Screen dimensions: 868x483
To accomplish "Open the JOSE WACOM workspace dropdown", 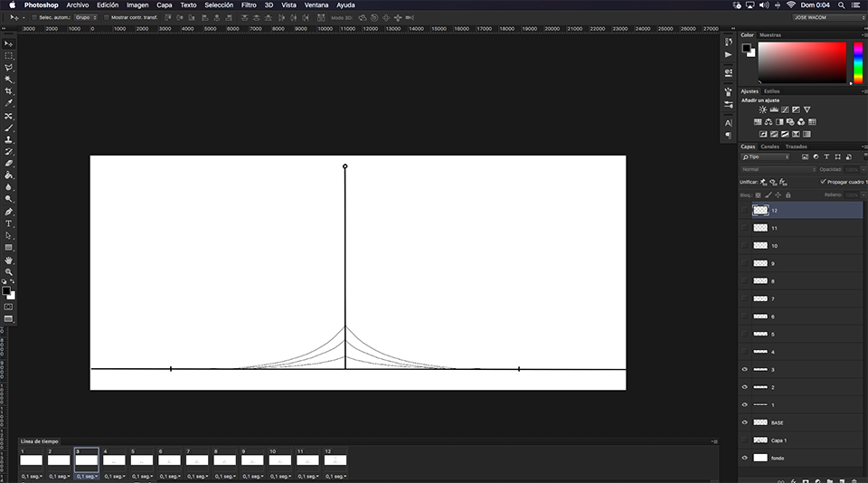I will (829, 18).
